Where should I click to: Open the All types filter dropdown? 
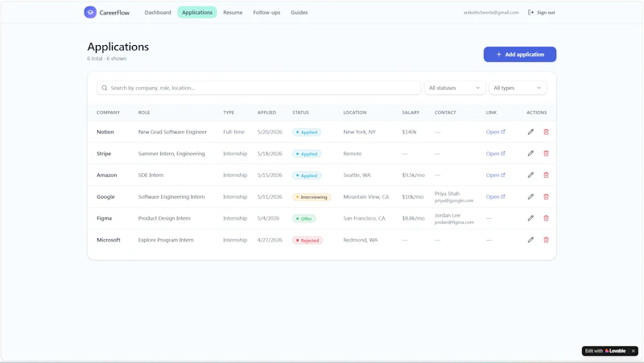pyautogui.click(x=518, y=88)
